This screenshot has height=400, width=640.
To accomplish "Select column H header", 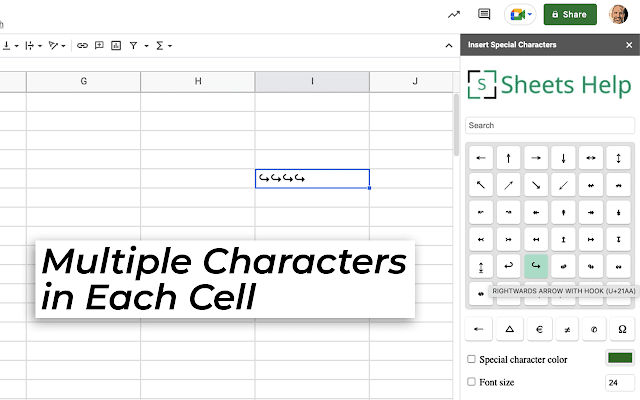I will point(198,81).
